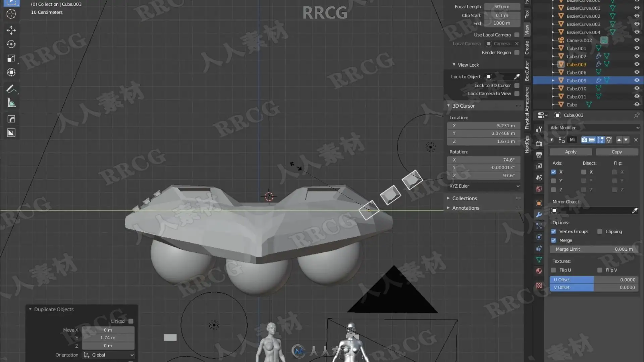The width and height of the screenshot is (644, 362).
Task: Apply the Mirror modifier
Action: point(571,152)
